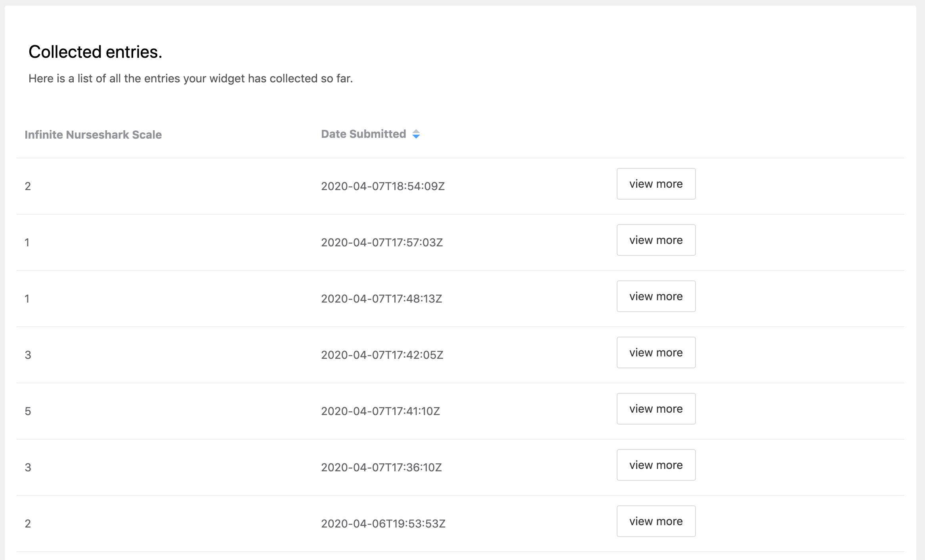Viewport: 925px width, 560px height.
Task: Click scale value 2 in the 18:54:09Z row
Action: point(28,186)
